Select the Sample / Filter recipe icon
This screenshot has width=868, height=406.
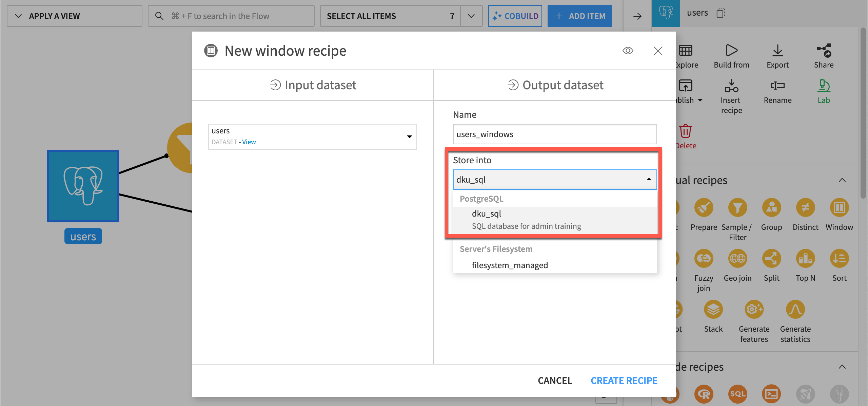coord(737,207)
